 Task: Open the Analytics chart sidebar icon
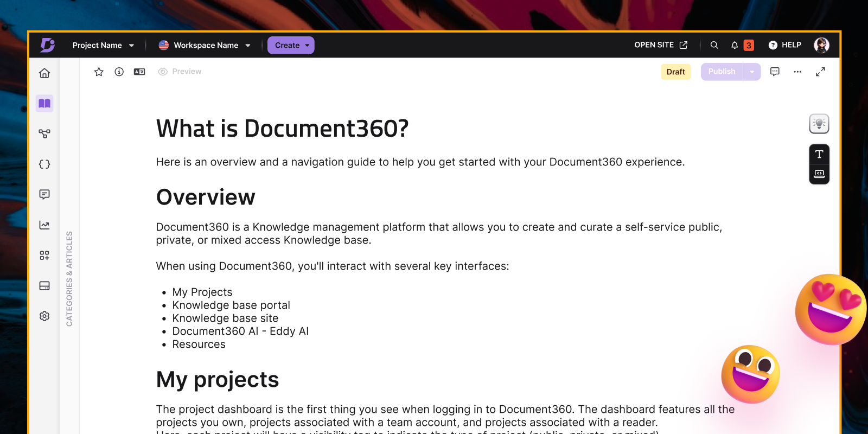pos(44,225)
